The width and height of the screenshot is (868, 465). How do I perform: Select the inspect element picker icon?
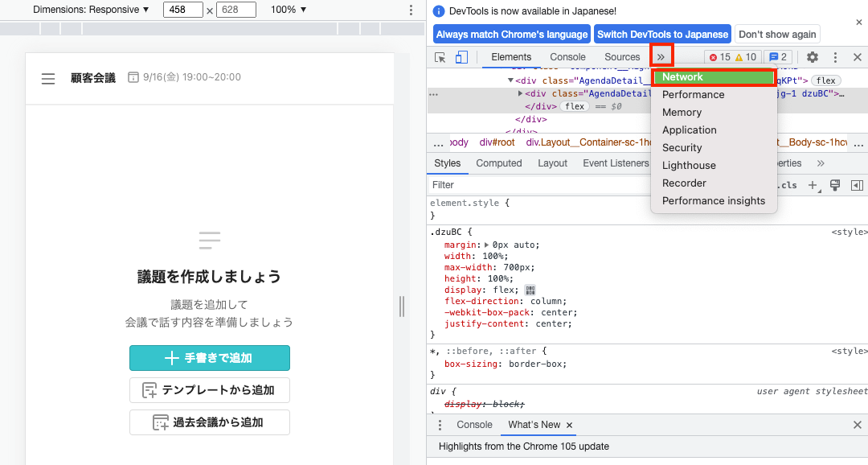tap(440, 57)
